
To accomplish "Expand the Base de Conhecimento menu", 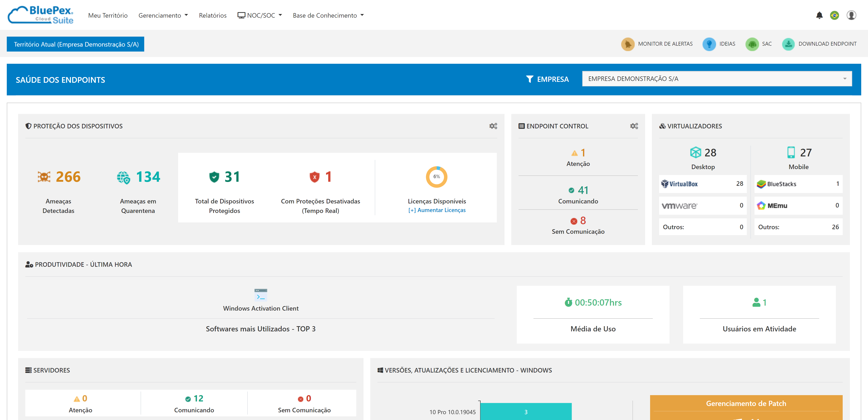I will pos(328,16).
